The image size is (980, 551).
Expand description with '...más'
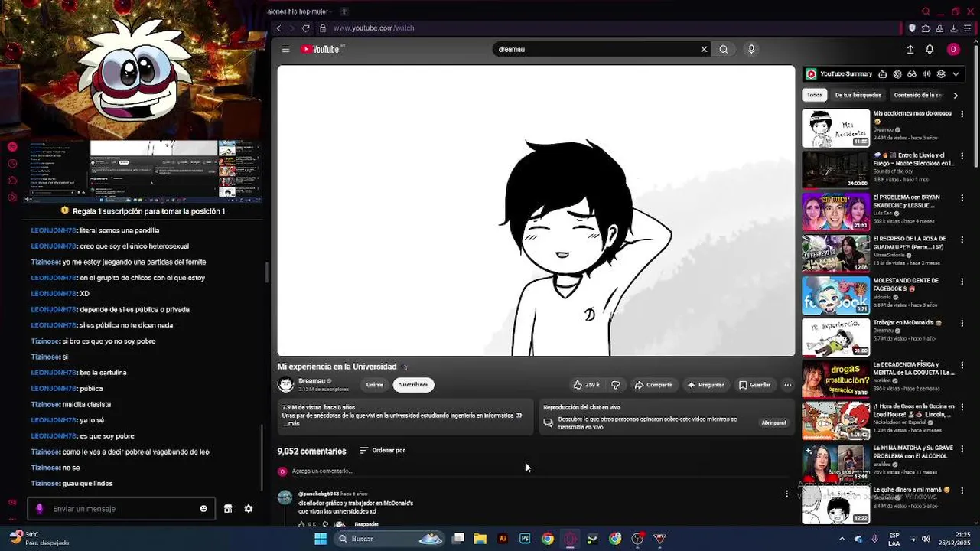point(291,423)
